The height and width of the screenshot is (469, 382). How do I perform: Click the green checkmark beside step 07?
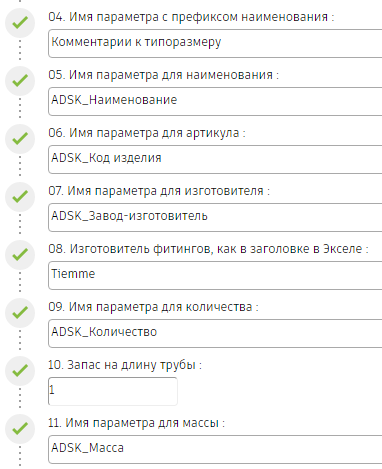[x=20, y=197]
